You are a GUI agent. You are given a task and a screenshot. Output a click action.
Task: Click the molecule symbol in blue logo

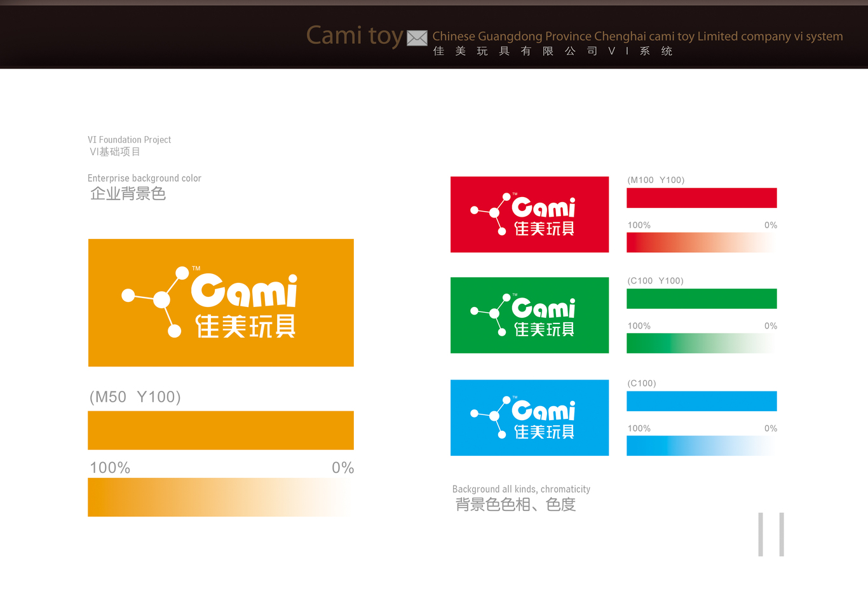tap(491, 417)
